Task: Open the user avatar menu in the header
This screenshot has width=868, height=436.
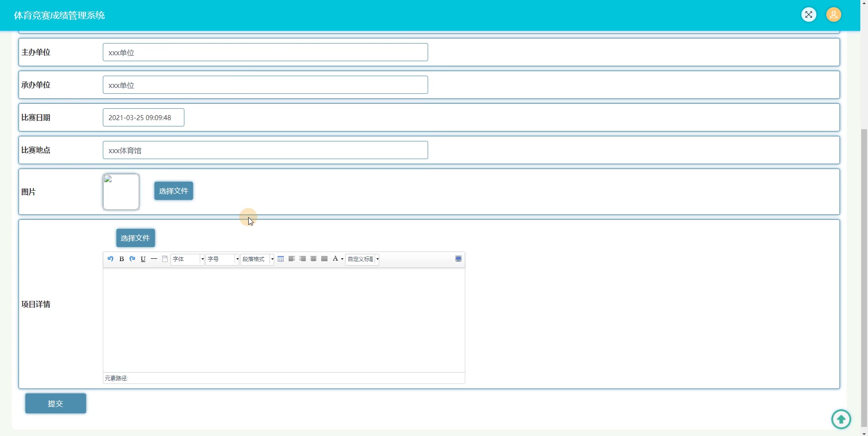Action: tap(834, 15)
